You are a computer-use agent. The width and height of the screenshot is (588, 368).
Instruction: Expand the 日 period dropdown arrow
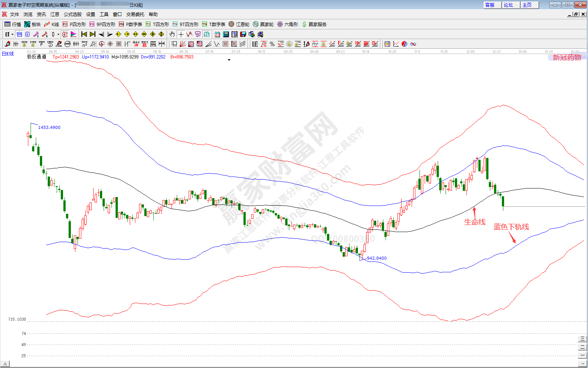12,35
